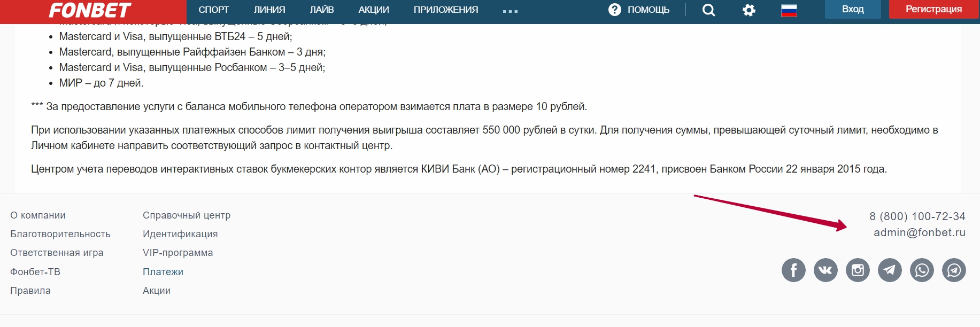The image size is (980, 327).
Task: Open the Благотворительность footer link
Action: tap(60, 234)
